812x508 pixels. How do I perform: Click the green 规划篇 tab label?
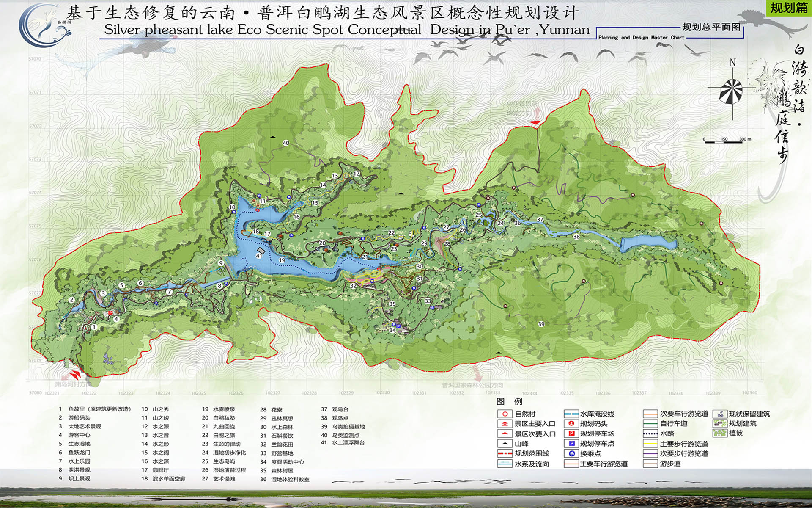788,8
